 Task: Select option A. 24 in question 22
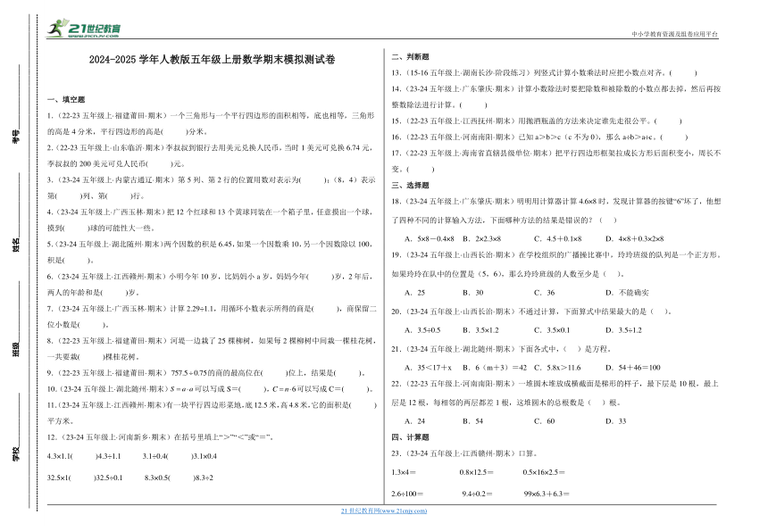coord(415,421)
